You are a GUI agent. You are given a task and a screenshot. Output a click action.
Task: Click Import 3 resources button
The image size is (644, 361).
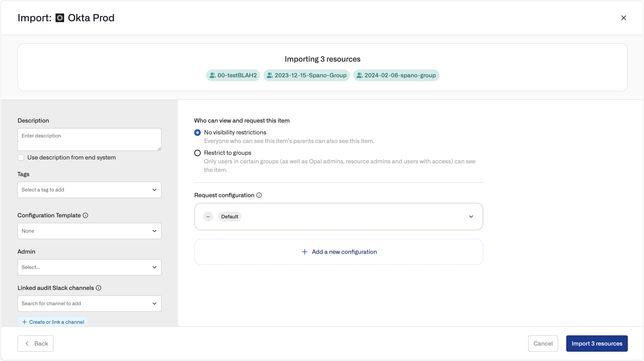tap(597, 344)
